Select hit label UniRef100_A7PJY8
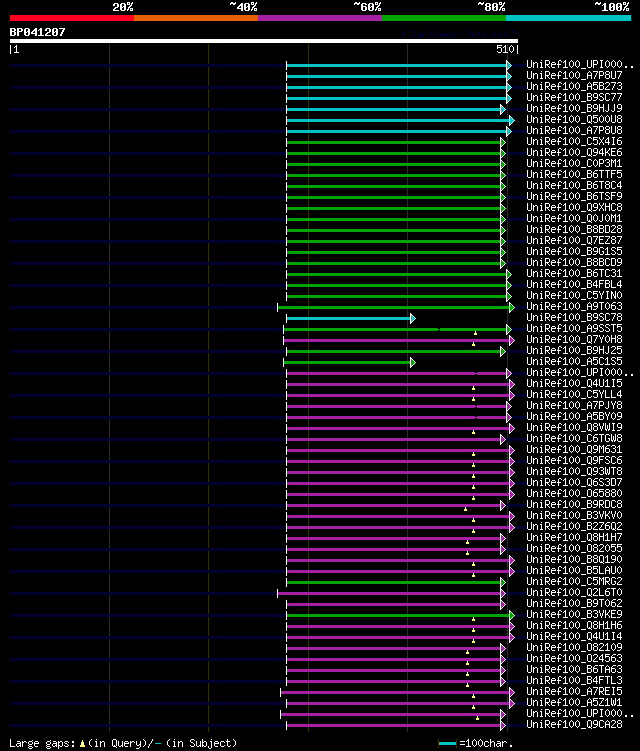This screenshot has width=640, height=751. tap(574, 406)
